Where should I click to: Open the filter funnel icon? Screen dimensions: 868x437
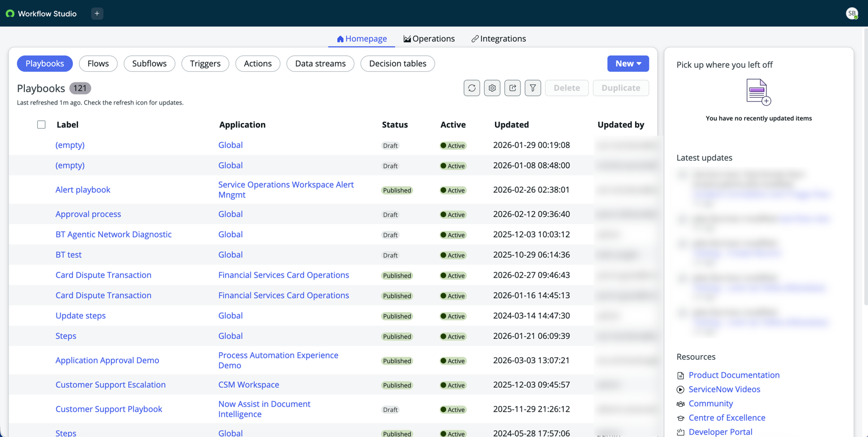[533, 88]
